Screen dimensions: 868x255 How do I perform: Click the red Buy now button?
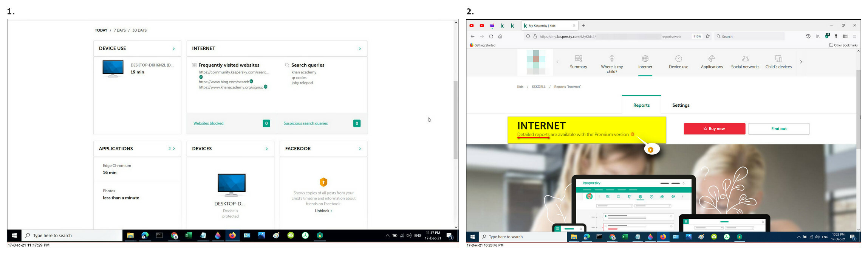click(714, 129)
